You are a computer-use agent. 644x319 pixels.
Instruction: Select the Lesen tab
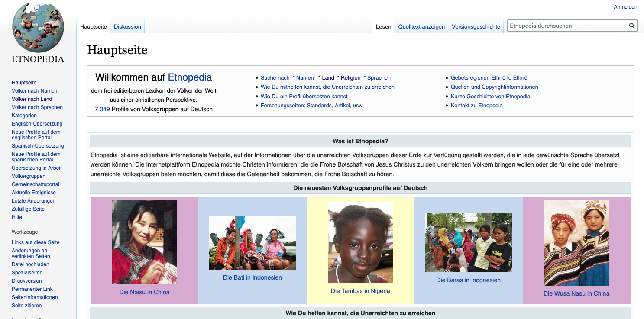point(384,27)
